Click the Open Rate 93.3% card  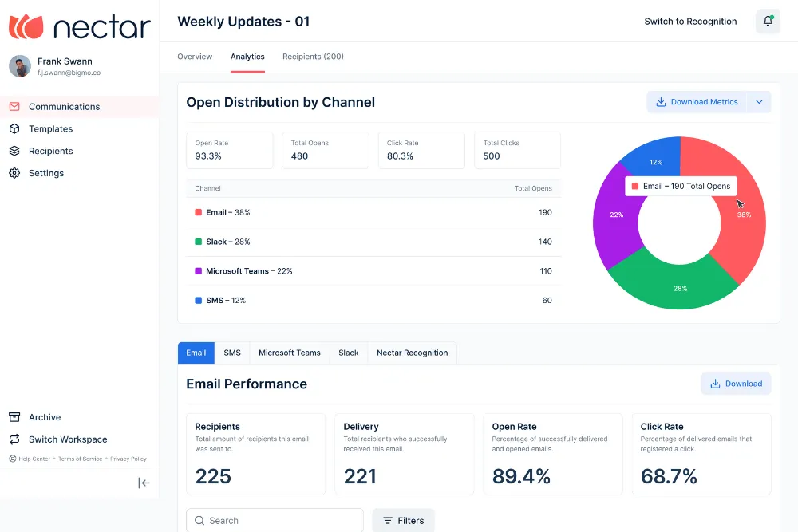coord(230,150)
